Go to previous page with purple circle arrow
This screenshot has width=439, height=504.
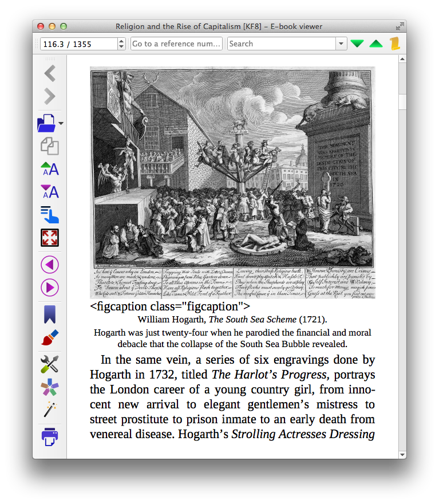pyautogui.click(x=50, y=265)
